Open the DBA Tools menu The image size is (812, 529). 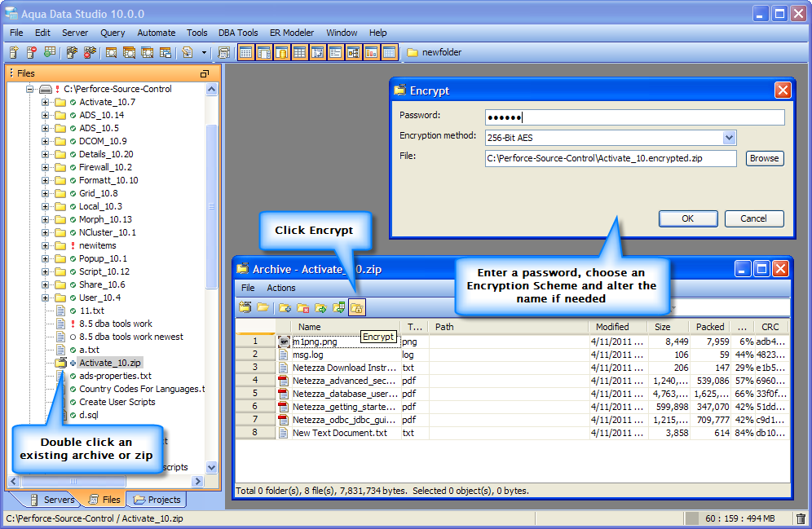pos(238,33)
